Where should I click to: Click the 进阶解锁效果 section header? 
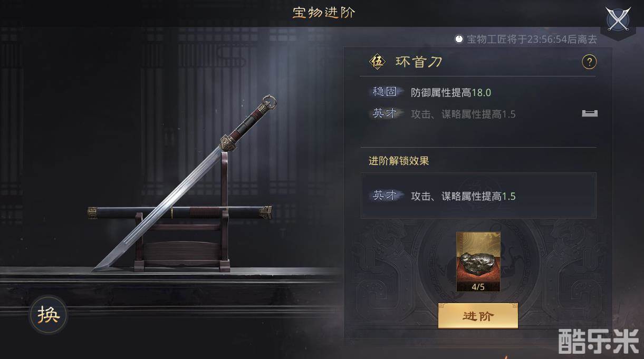[399, 161]
